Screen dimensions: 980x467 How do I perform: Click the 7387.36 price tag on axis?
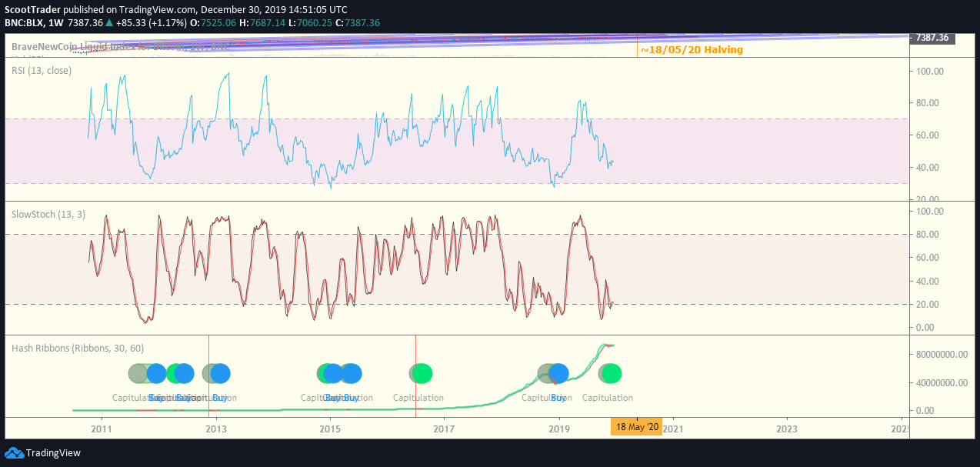[932, 37]
